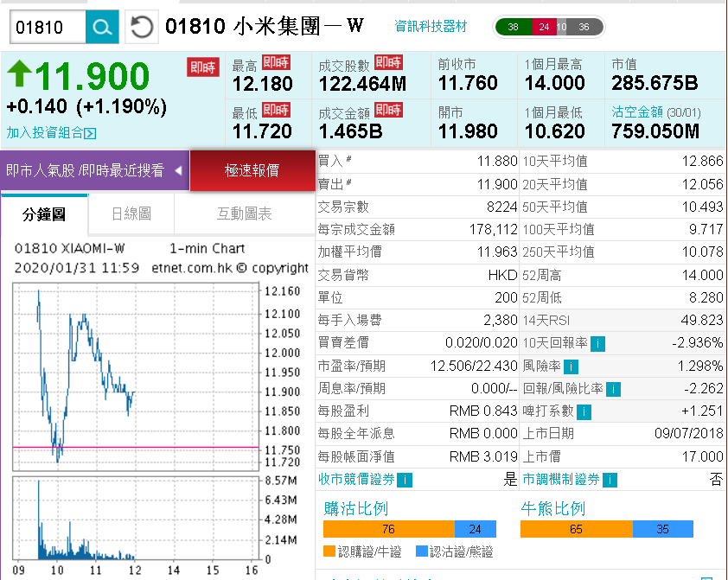Viewport: 728px width, 580px height.
Task: Click the 52周高 value 14.000
Action: coord(702,275)
